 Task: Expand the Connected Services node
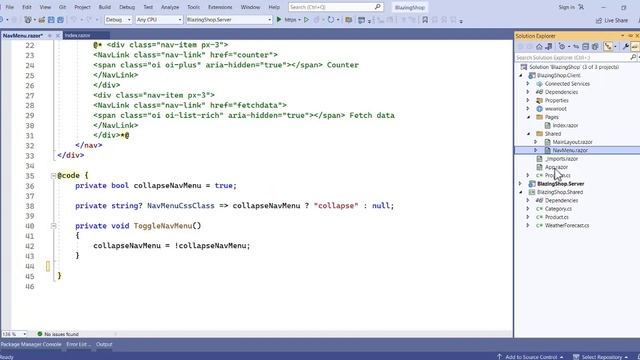pyautogui.click(x=528, y=84)
